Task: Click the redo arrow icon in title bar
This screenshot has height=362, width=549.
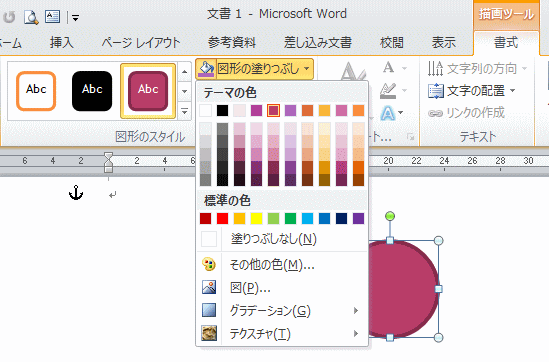Action: 9,17
